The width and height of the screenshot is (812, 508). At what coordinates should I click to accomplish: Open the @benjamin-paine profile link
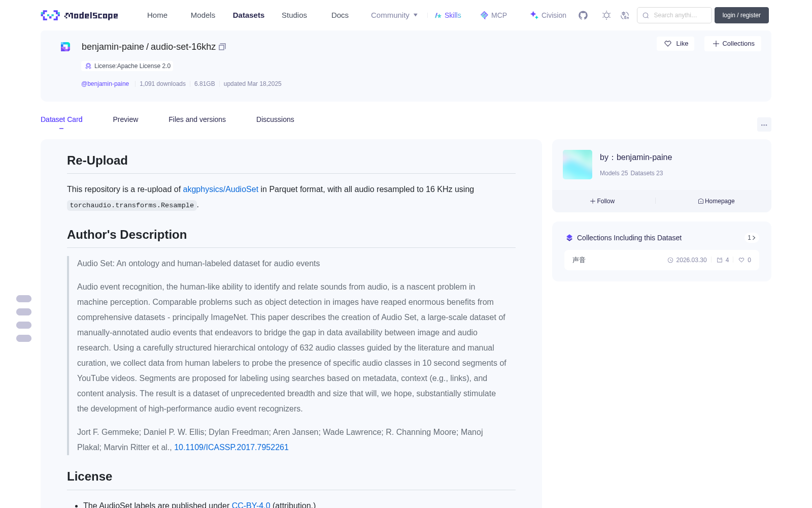105,84
